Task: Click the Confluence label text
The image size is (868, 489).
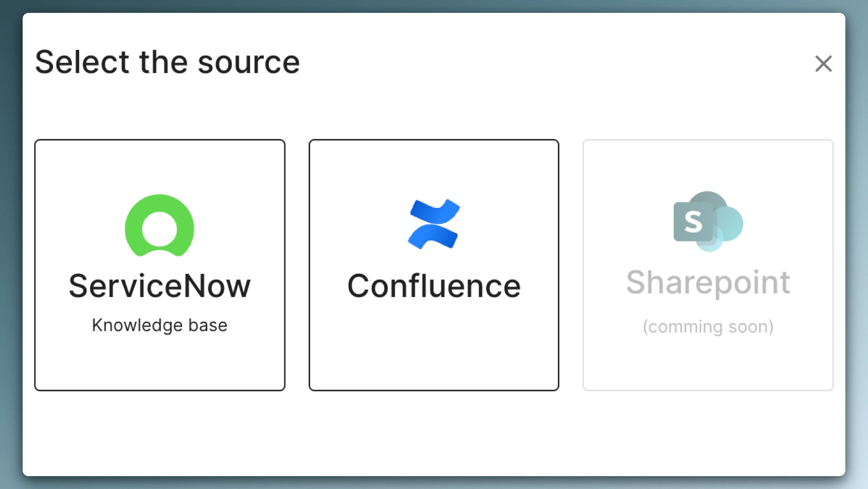Action: (x=433, y=287)
